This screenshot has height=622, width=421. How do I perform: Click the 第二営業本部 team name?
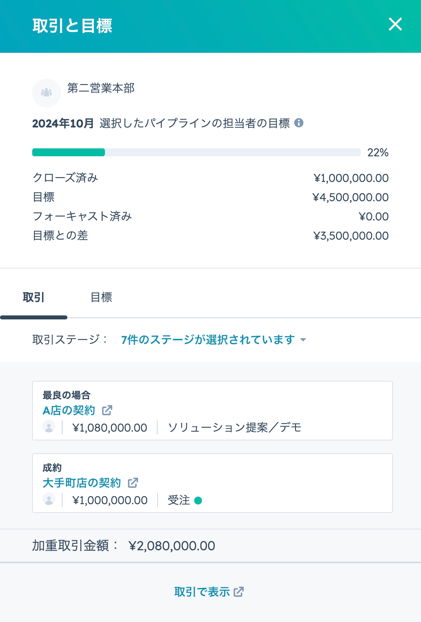pos(101,88)
